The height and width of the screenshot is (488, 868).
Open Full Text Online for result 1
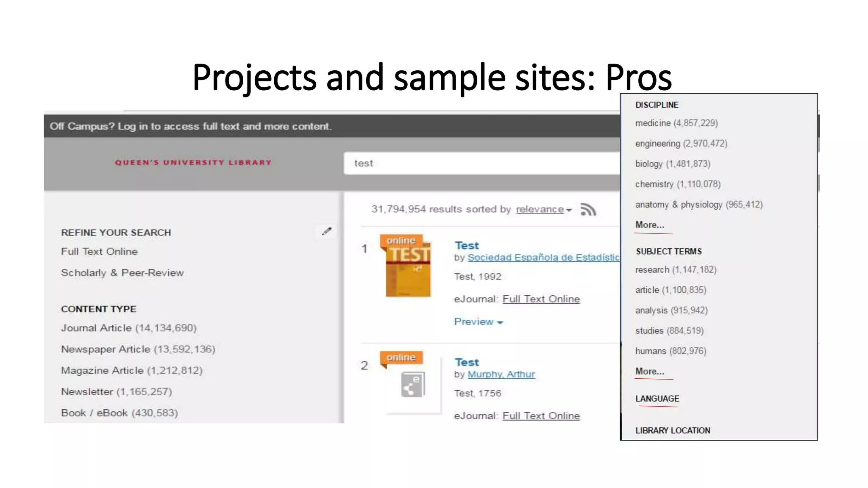[541, 299]
